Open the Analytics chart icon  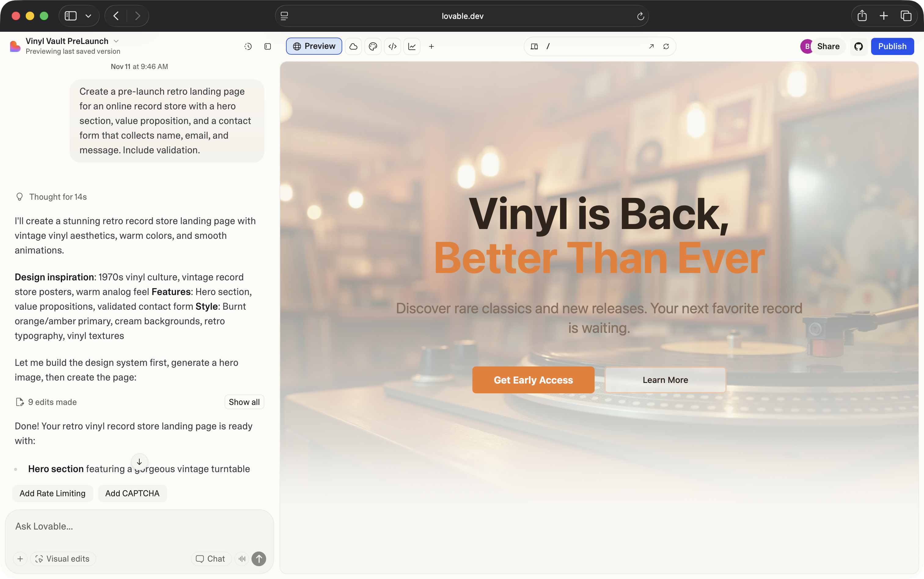(412, 46)
